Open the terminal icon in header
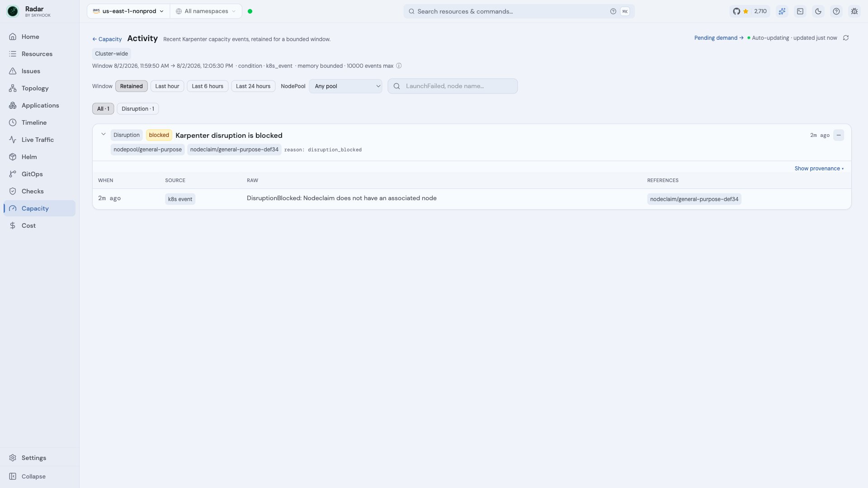868x488 pixels. [800, 11]
